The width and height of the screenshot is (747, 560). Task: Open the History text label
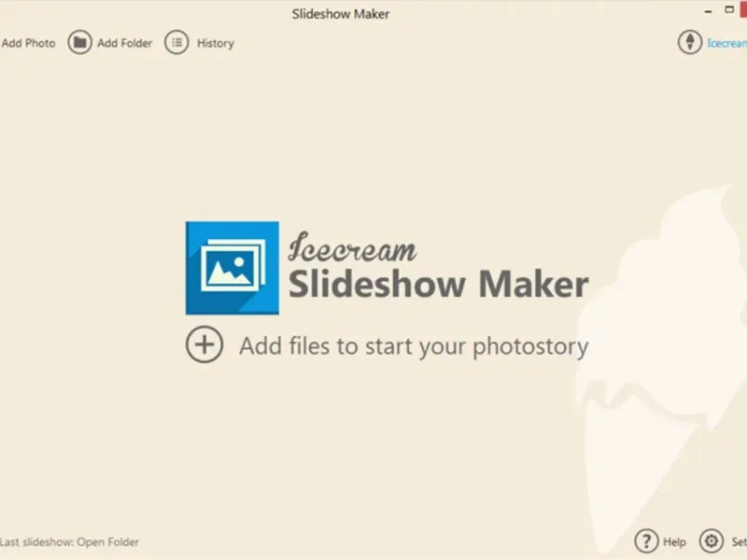tap(216, 44)
